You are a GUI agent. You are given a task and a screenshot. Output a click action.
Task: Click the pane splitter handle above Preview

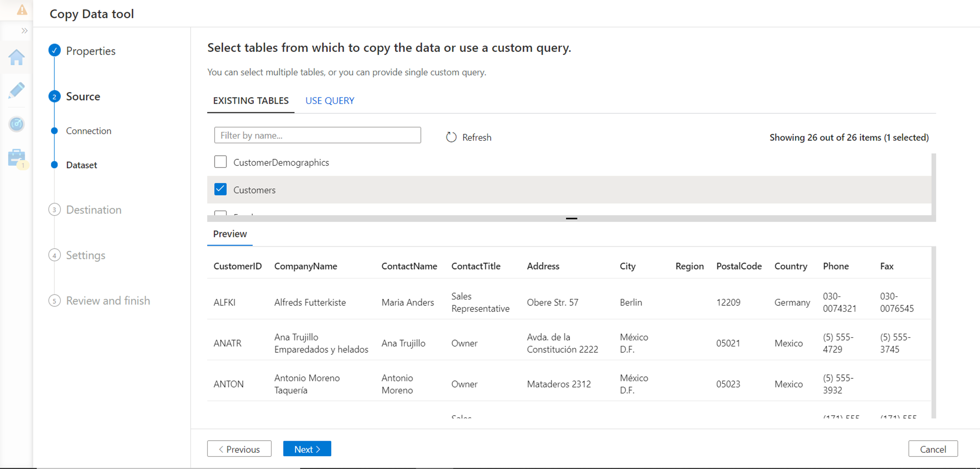(x=571, y=219)
